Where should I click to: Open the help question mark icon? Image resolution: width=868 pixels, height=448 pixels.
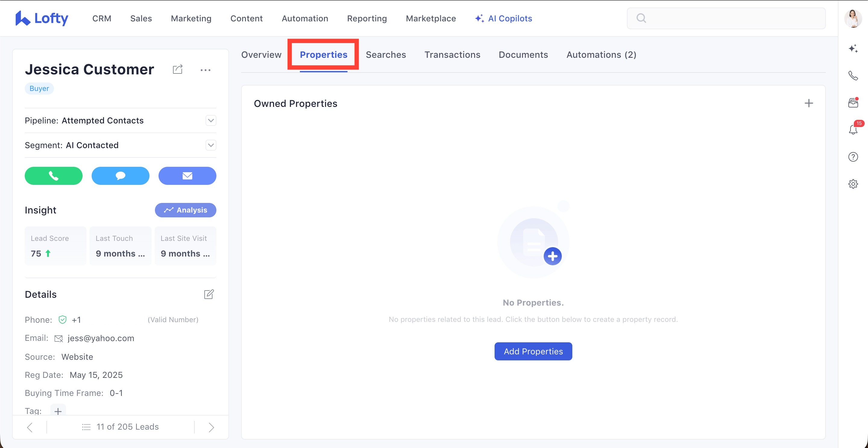click(x=853, y=157)
